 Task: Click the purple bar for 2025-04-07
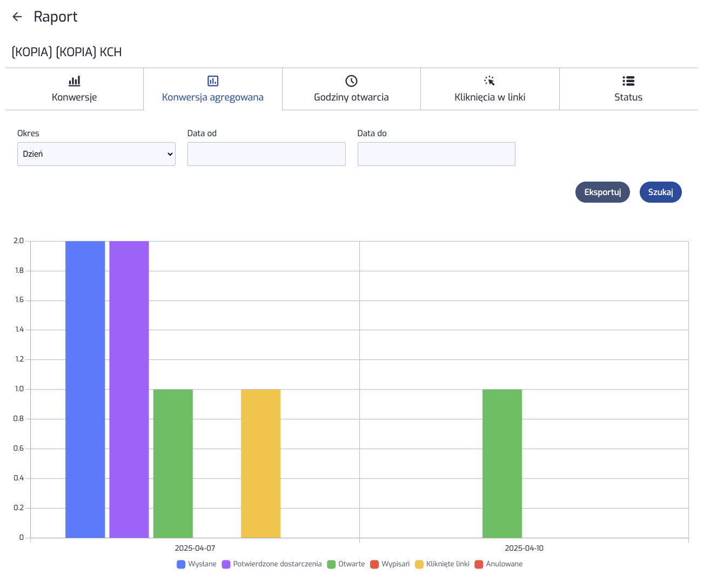tap(129, 390)
